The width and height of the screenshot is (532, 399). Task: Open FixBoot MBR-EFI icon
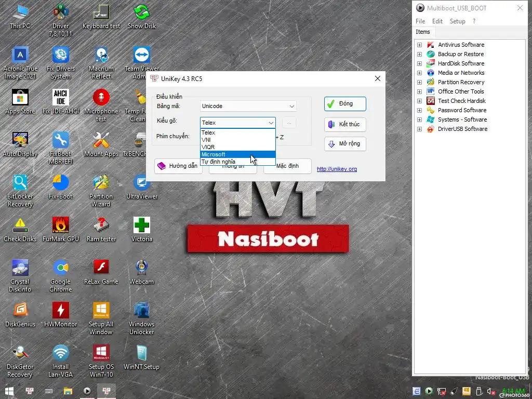tap(60, 148)
